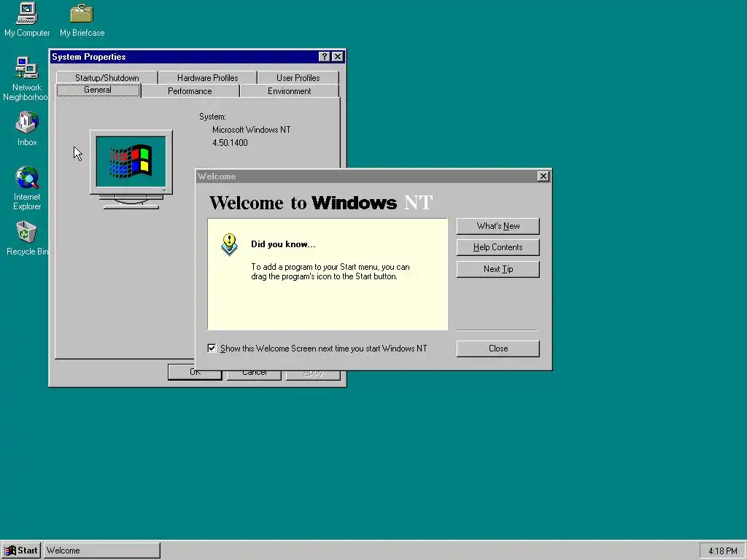Uncheck Show this Welcome Screen checkbox
Viewport: 747px width, 560px height.
coord(212,348)
